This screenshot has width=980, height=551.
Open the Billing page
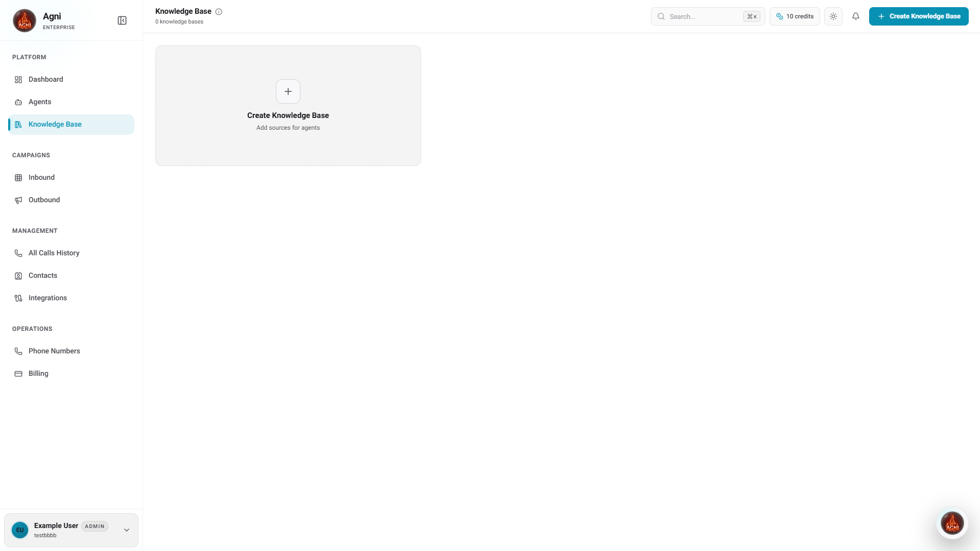(x=71, y=374)
